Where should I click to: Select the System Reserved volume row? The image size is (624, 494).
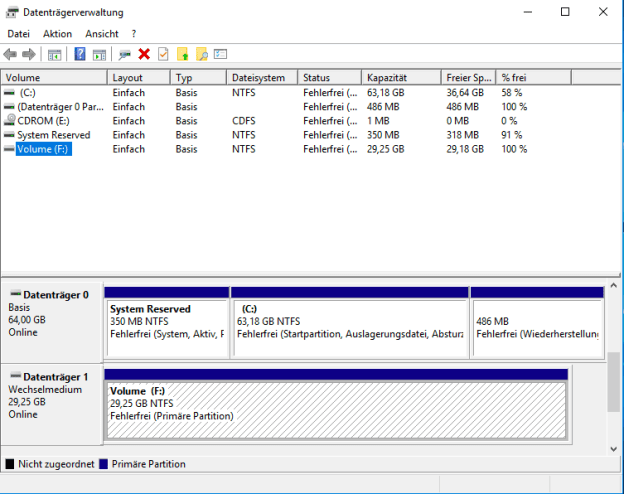point(53,135)
